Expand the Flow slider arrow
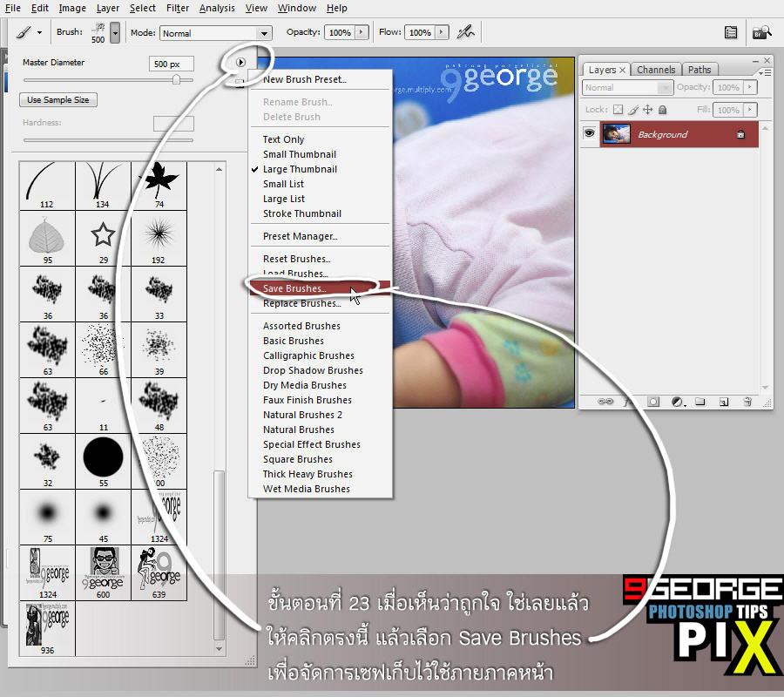 (442, 32)
